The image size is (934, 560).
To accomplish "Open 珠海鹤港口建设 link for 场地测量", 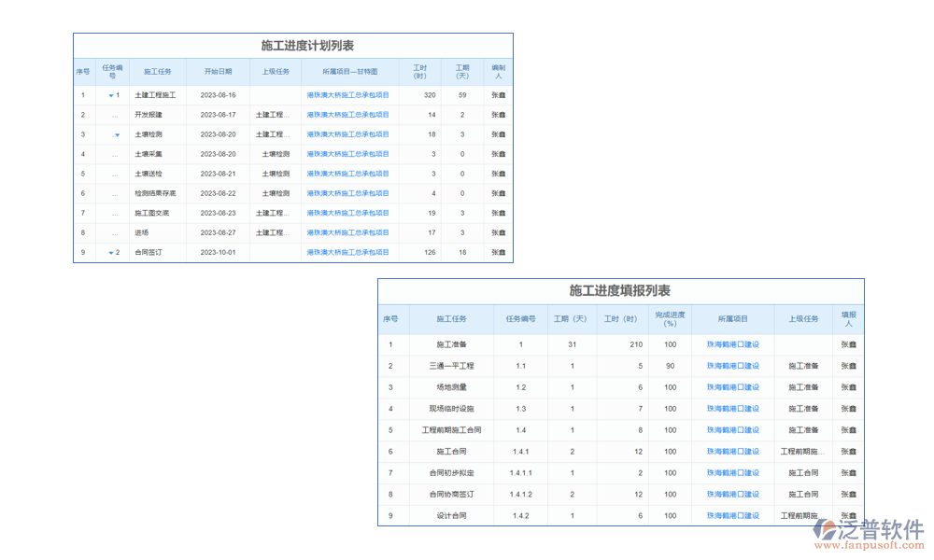I will click(x=733, y=387).
